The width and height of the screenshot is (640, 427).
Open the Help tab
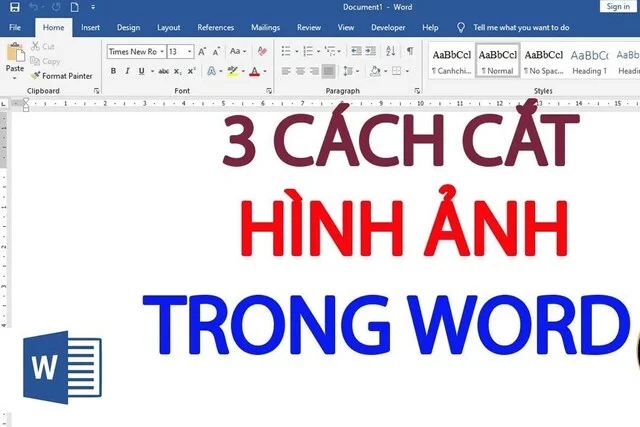tap(430, 28)
